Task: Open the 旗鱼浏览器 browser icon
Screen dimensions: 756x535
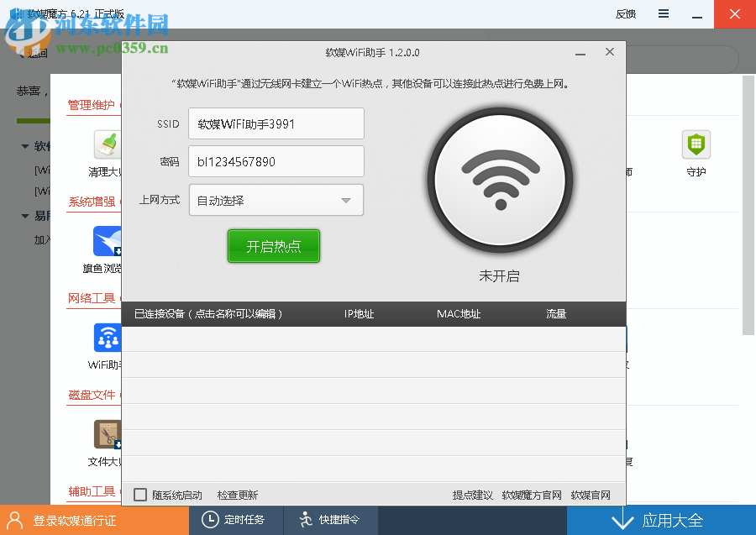Action: tap(108, 241)
